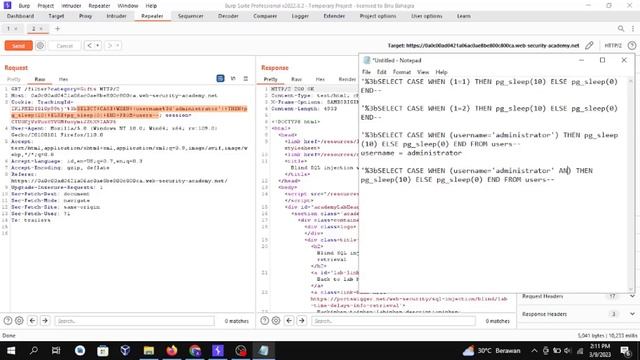Open Repeater help question mark icon
This screenshot has width=640, height=360.
tap(632, 46)
